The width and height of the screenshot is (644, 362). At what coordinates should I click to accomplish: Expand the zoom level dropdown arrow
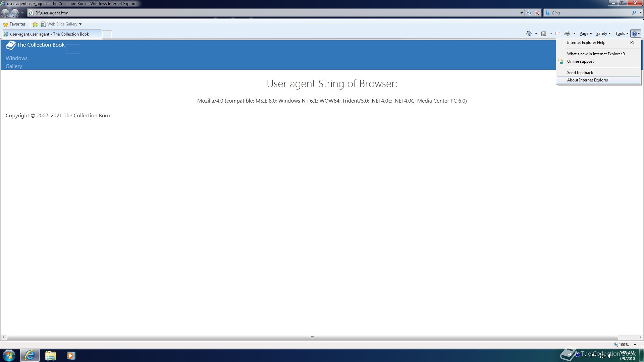[635, 345]
